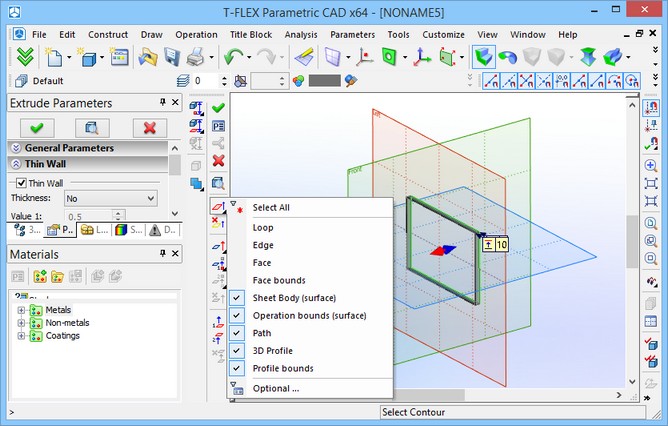Open dropdown arrow next to new document

(x=69, y=57)
